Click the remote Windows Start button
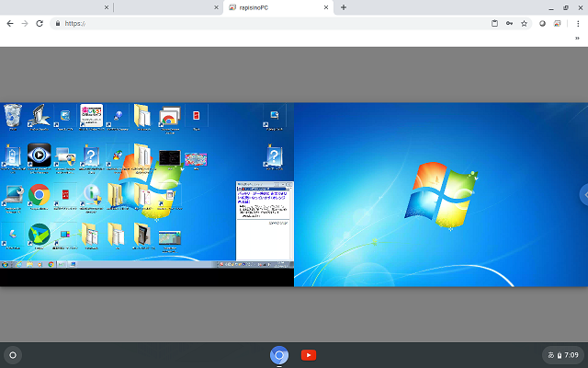 pos(5,264)
